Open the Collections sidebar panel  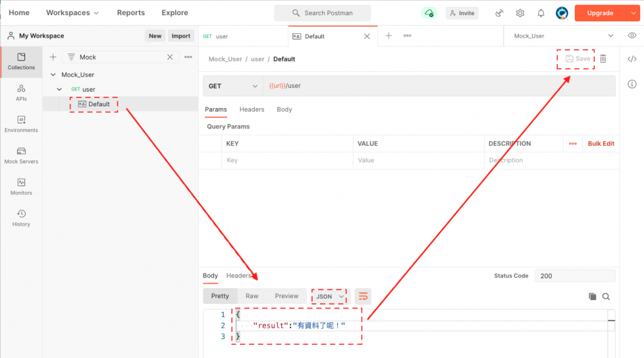click(x=21, y=62)
